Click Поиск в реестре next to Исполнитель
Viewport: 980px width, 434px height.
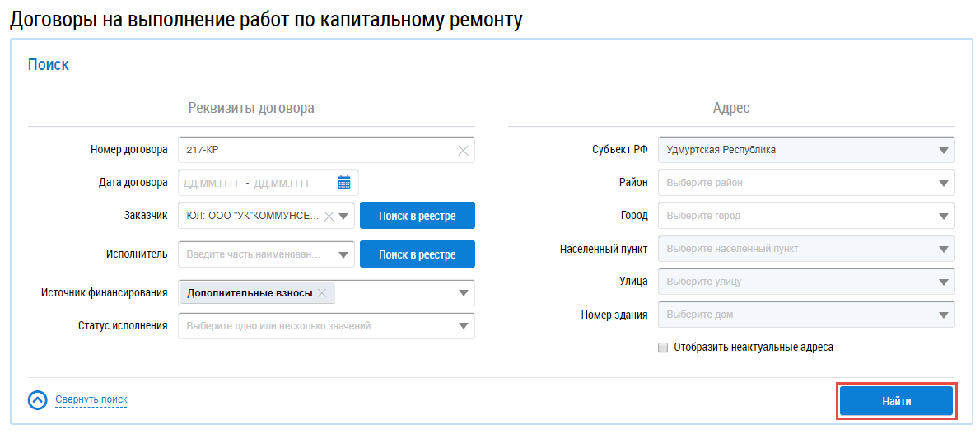click(417, 254)
